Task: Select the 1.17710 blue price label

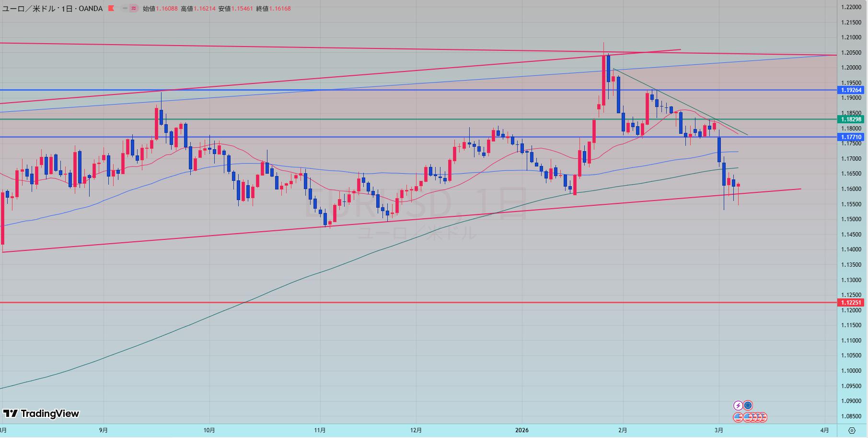Action: [x=851, y=137]
